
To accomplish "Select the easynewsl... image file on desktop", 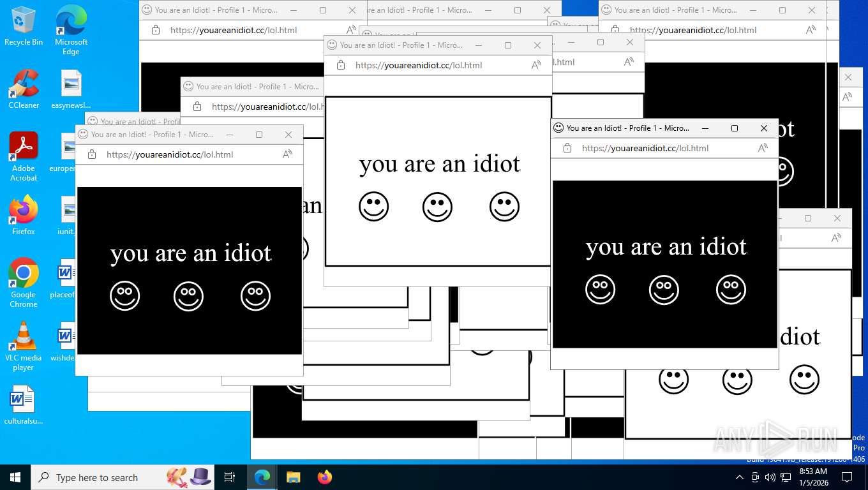I will 71,89.
